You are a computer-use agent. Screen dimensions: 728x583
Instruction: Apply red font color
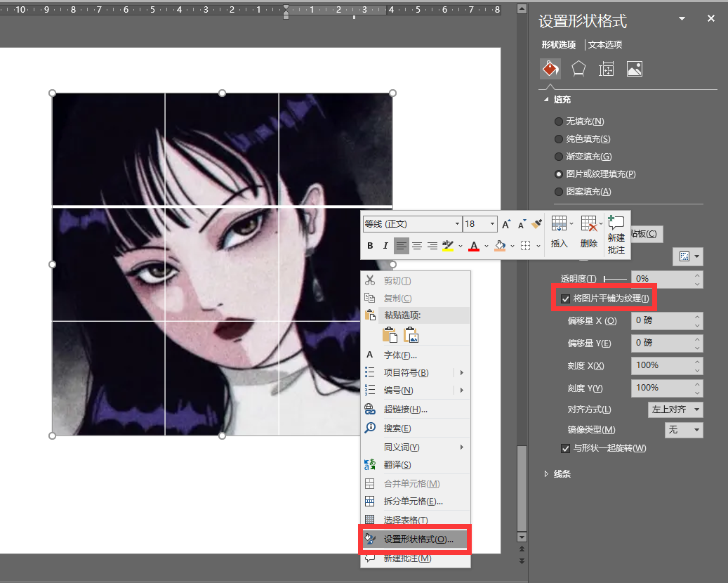click(474, 246)
